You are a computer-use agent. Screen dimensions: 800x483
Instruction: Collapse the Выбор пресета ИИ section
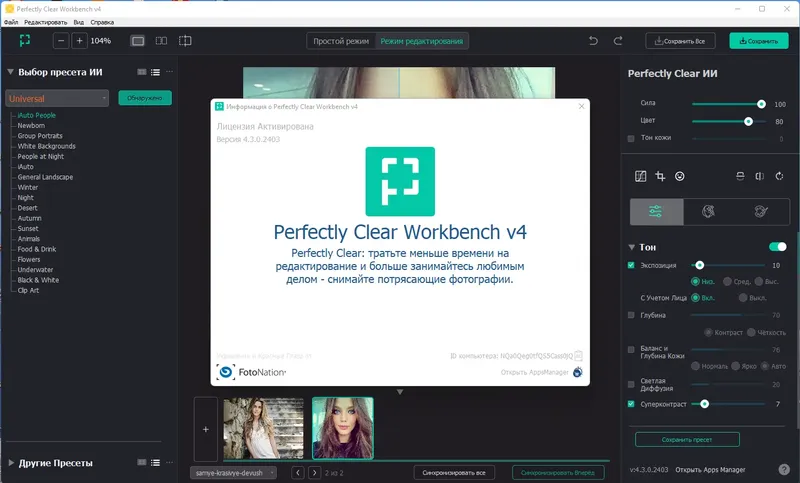pos(10,72)
